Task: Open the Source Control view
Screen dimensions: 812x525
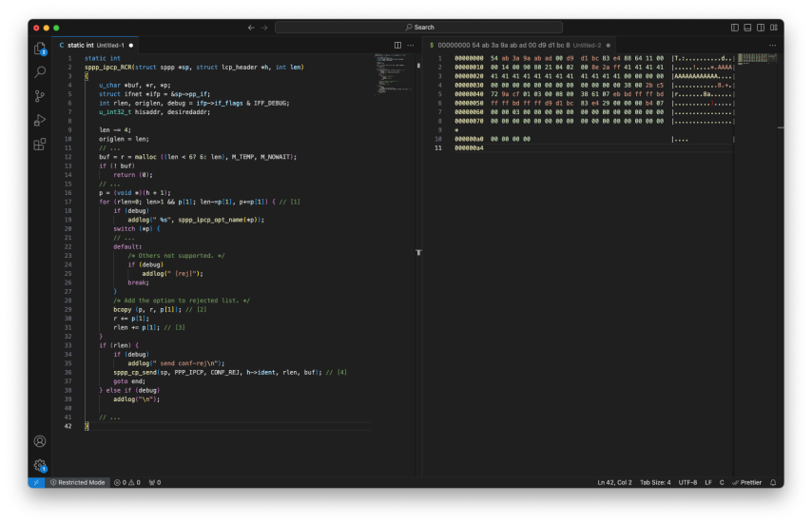Action: [x=40, y=96]
